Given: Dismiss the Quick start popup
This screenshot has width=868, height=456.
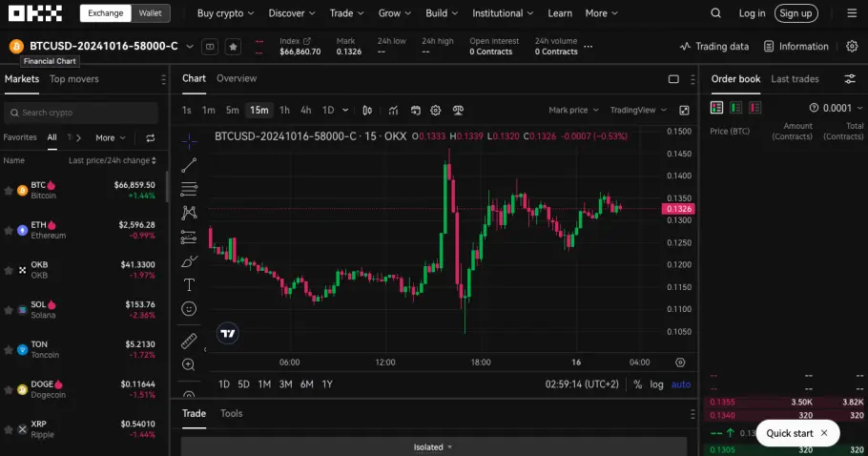Looking at the screenshot, I should (824, 433).
